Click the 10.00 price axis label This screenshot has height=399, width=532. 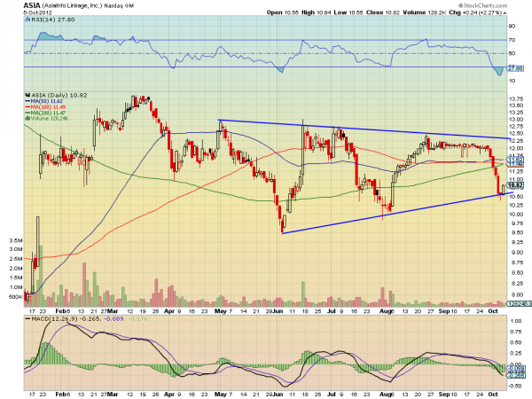coord(516,214)
